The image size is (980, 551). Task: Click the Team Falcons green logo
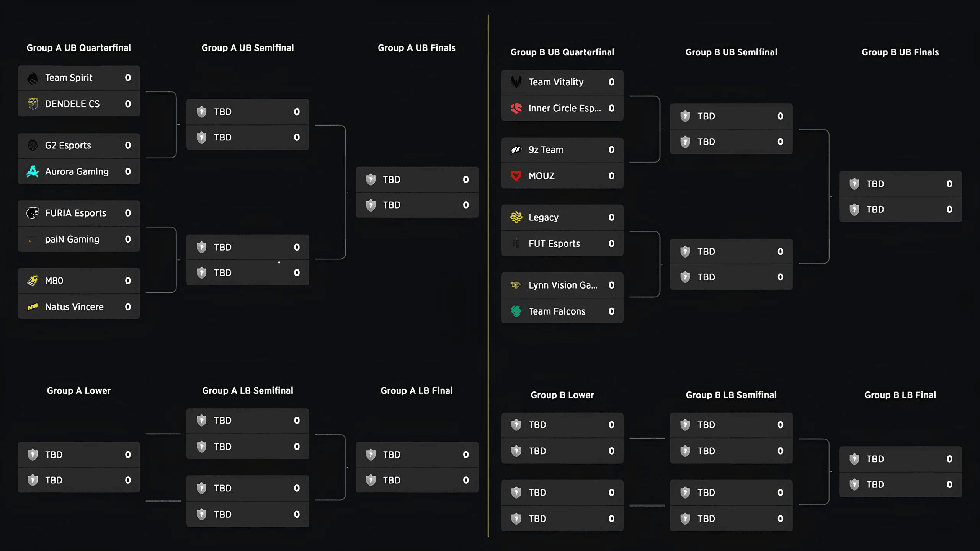[x=516, y=311]
